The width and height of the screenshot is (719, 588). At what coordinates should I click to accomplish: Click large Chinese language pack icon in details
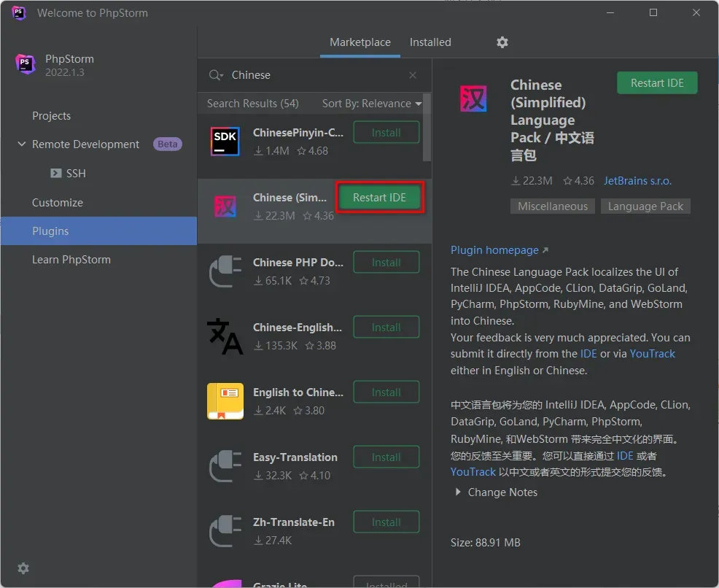click(473, 99)
